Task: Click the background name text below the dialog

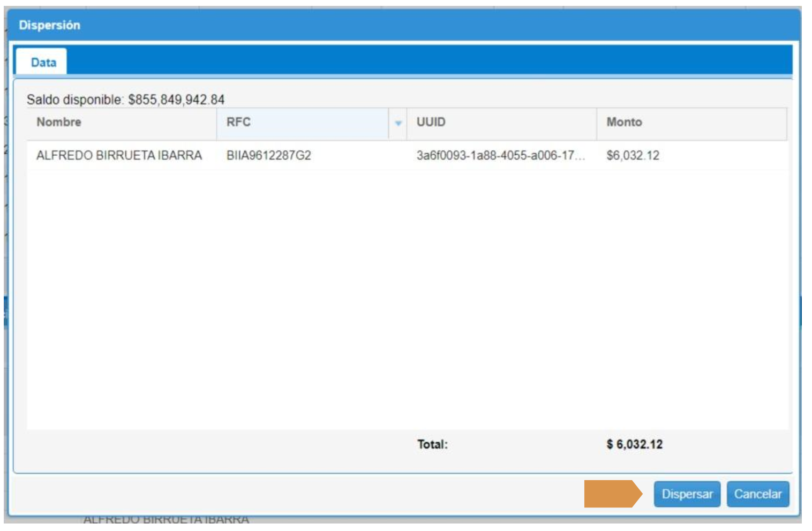Action: tap(166, 520)
